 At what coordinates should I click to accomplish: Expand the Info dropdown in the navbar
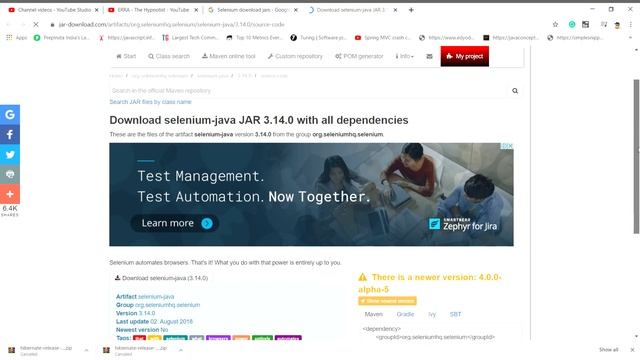pyautogui.click(x=404, y=56)
